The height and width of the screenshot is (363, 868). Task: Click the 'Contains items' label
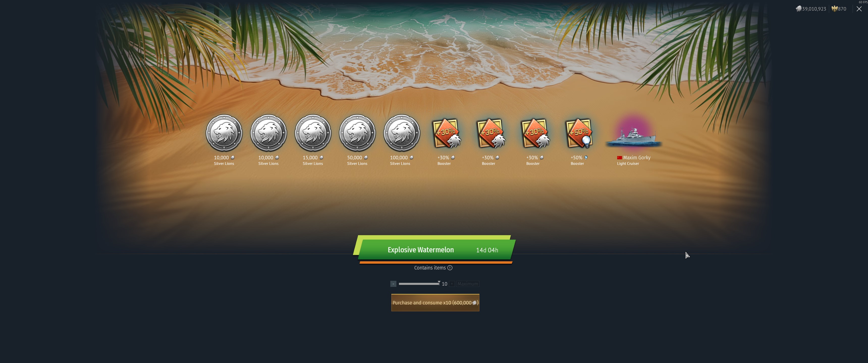[430, 268]
